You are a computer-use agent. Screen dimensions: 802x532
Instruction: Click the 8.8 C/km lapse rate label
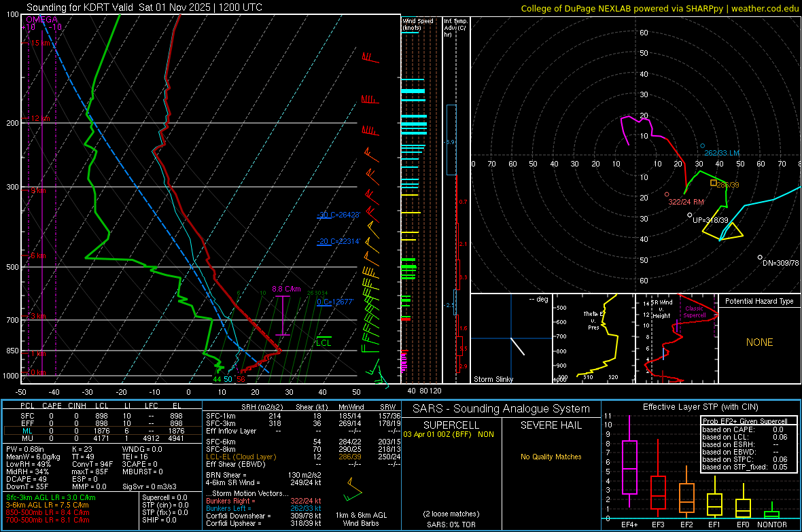tap(286, 289)
